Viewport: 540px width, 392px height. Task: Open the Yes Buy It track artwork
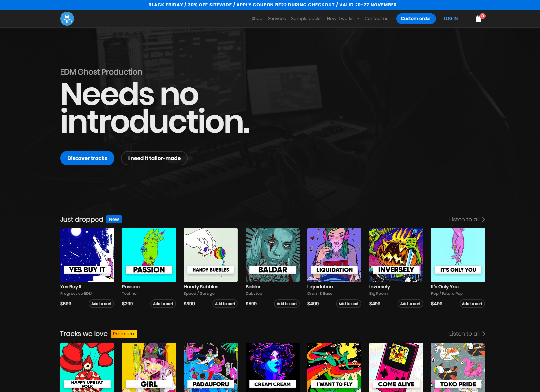tap(87, 255)
